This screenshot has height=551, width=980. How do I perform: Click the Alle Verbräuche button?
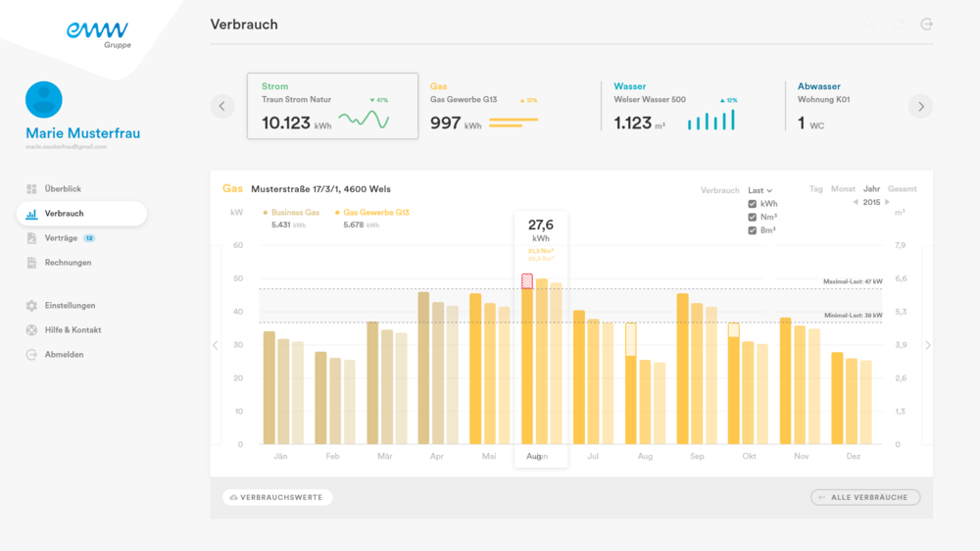[x=864, y=498]
